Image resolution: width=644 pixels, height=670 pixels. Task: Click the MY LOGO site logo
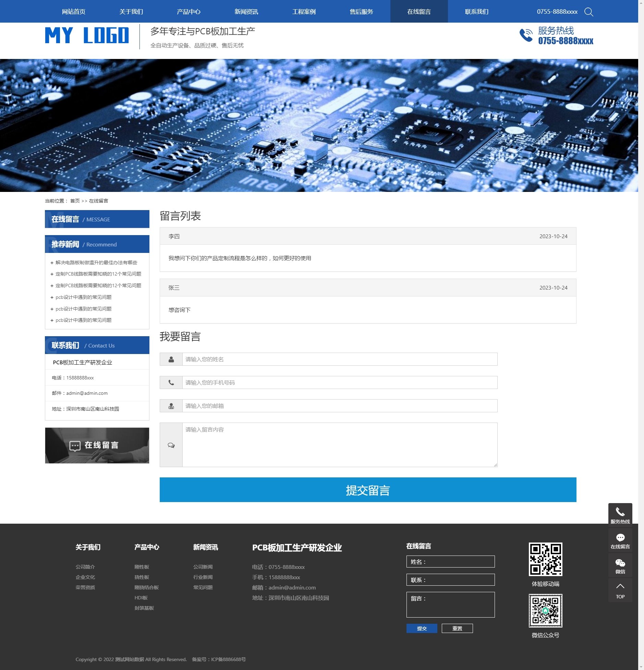click(87, 36)
